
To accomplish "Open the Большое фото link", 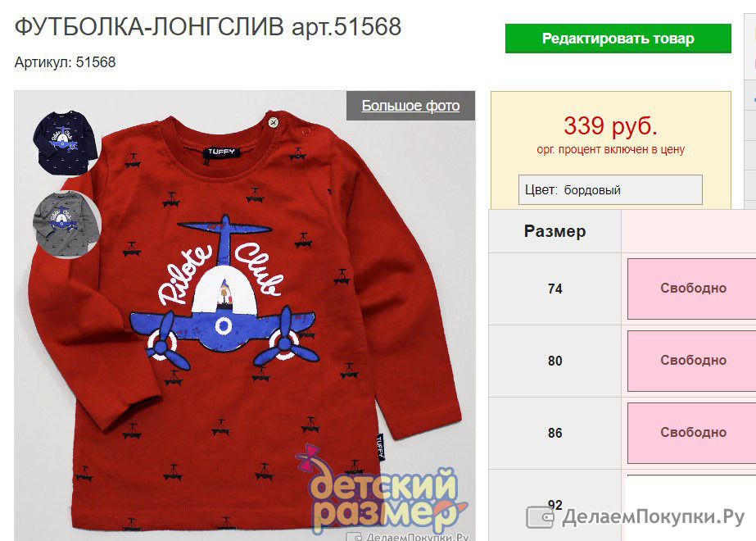I will coord(411,106).
